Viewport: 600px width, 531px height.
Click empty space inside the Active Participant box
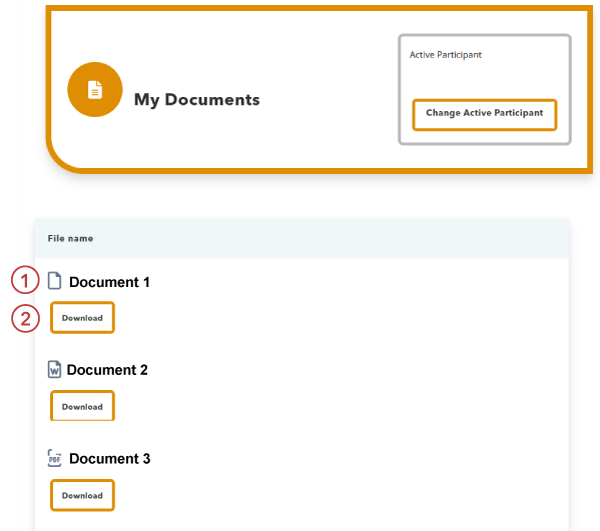point(485,78)
